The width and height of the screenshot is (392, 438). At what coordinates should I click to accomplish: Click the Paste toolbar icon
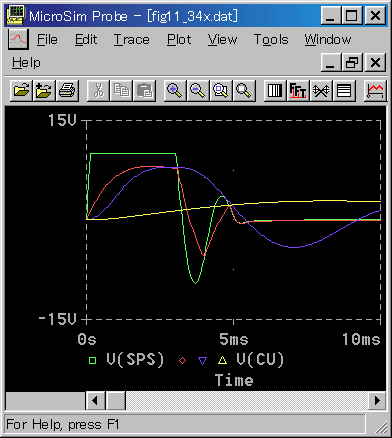pos(144,90)
